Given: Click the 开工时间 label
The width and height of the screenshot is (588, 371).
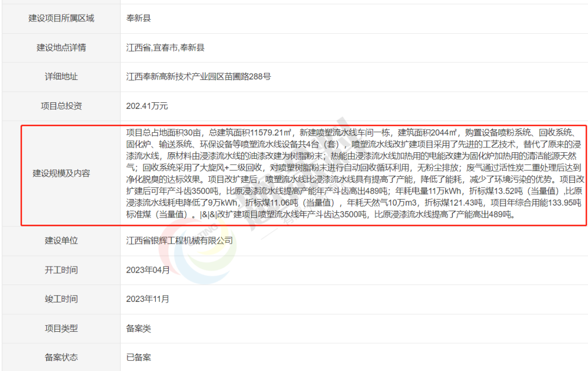Looking at the screenshot, I should coord(61,270).
